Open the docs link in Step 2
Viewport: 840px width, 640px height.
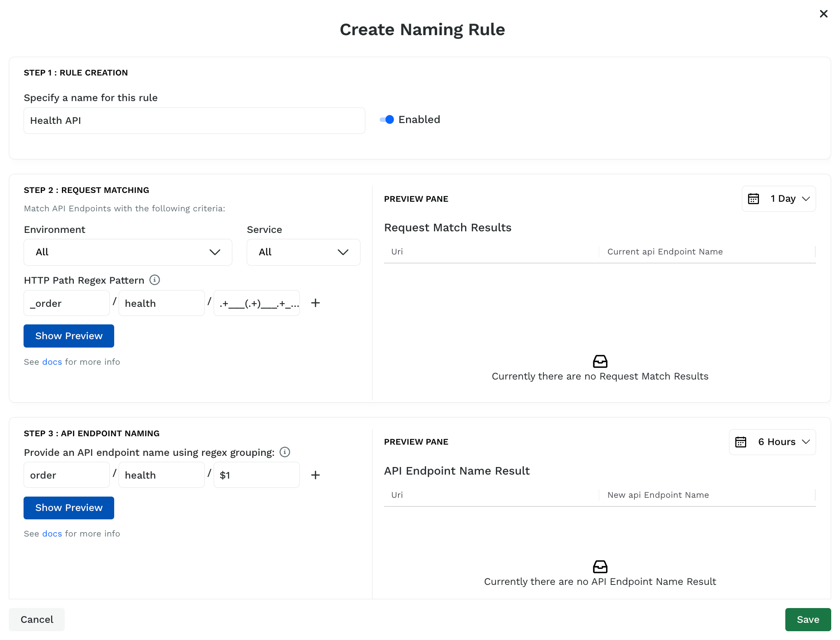(x=52, y=362)
